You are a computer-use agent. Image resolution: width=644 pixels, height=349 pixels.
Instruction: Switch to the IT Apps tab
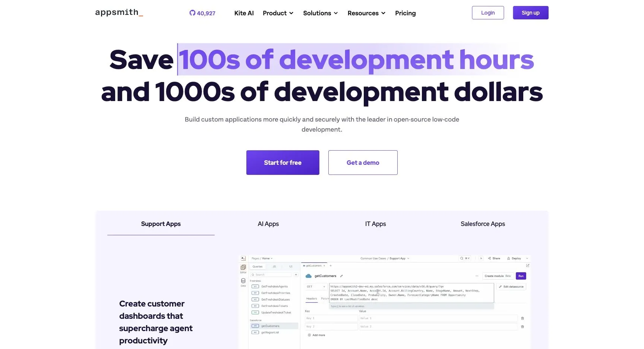[376, 224]
